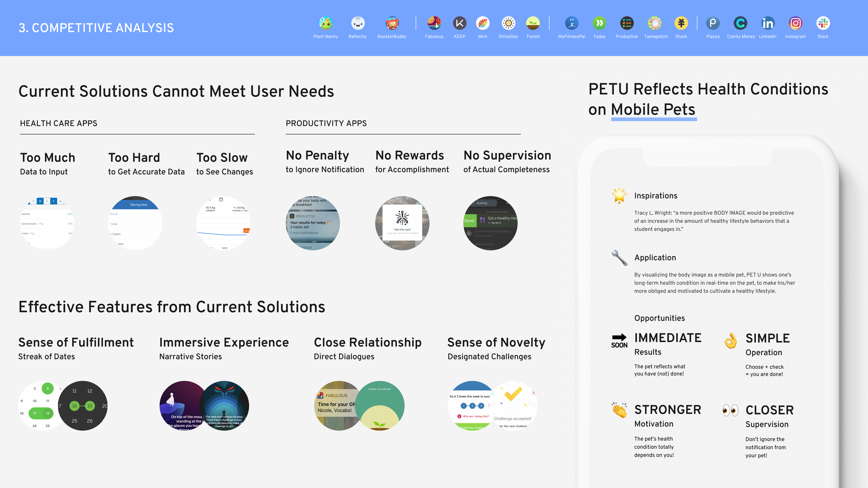Click the MyFitnessPal app icon
868x488 pixels.
pos(571,23)
